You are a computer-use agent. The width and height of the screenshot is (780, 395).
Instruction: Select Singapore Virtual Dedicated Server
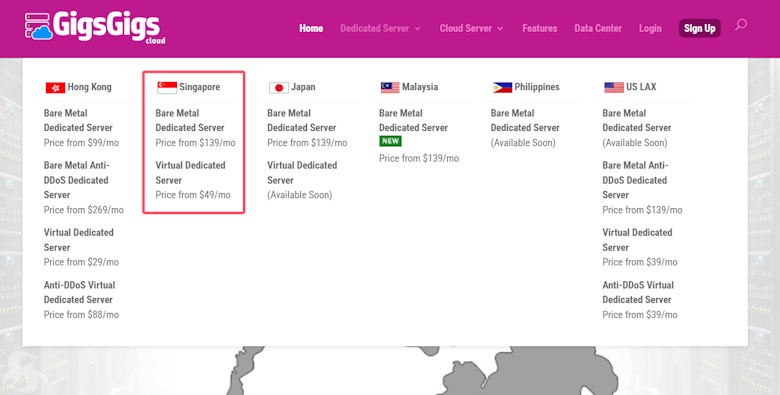pos(190,173)
